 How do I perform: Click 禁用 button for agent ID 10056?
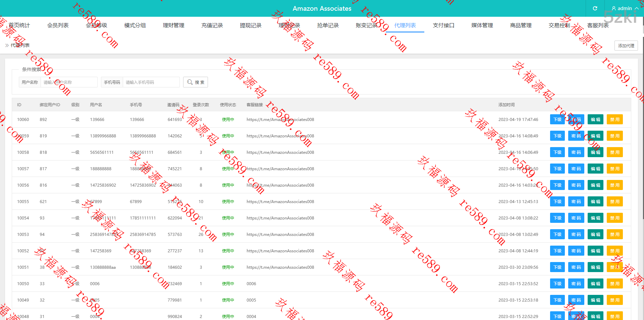pyautogui.click(x=614, y=185)
